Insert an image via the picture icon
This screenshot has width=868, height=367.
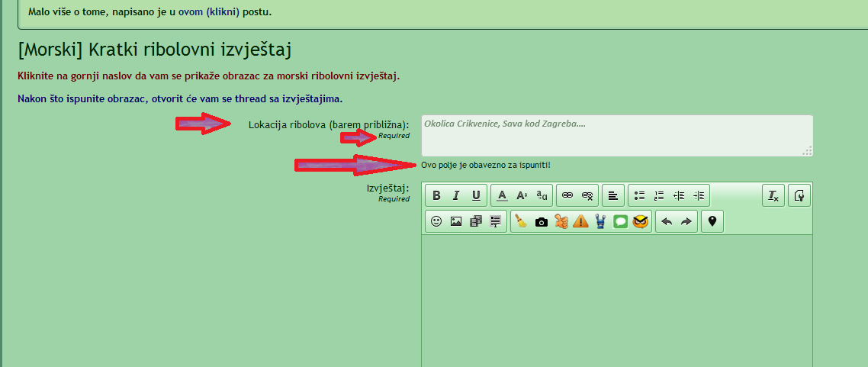click(456, 221)
